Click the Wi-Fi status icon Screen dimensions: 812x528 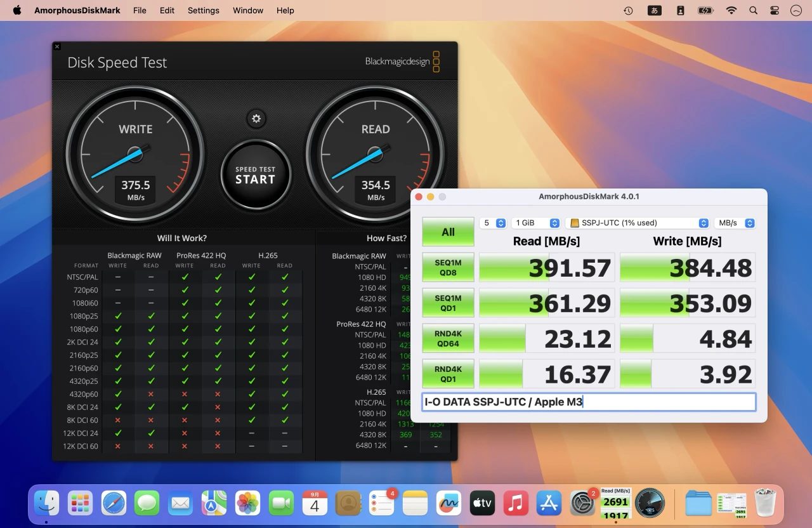(731, 10)
